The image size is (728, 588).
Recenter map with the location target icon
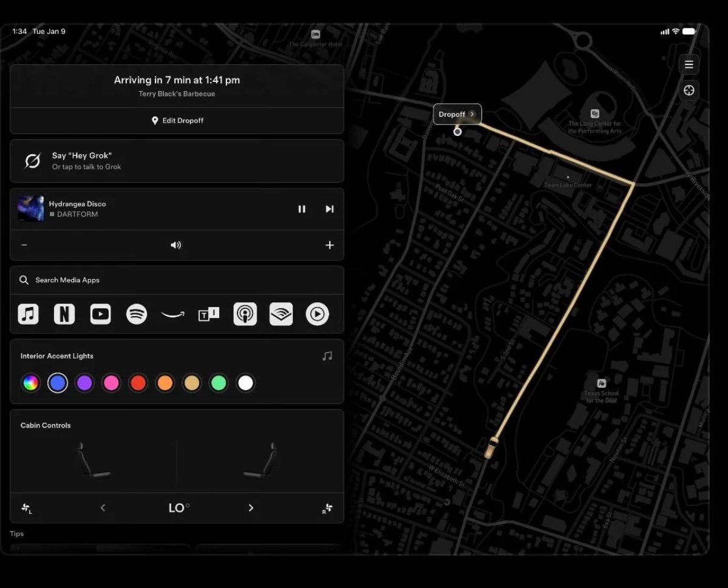(689, 90)
